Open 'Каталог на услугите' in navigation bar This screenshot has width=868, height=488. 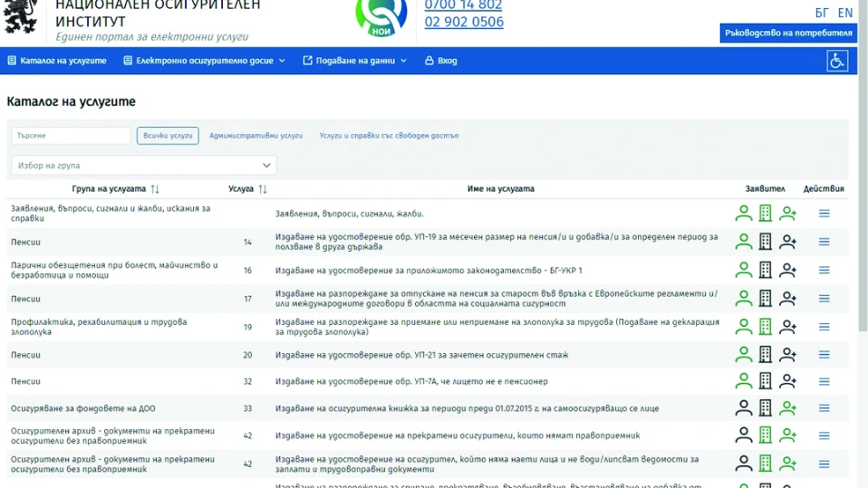coord(57,61)
